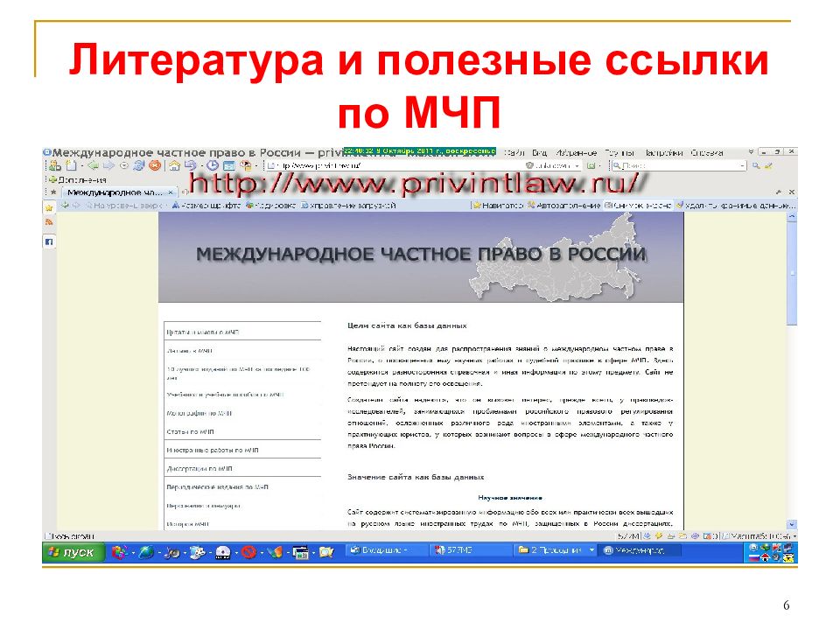Add a new tab with the plus icon
Viewport: 840px width, 630px height.
(185, 192)
